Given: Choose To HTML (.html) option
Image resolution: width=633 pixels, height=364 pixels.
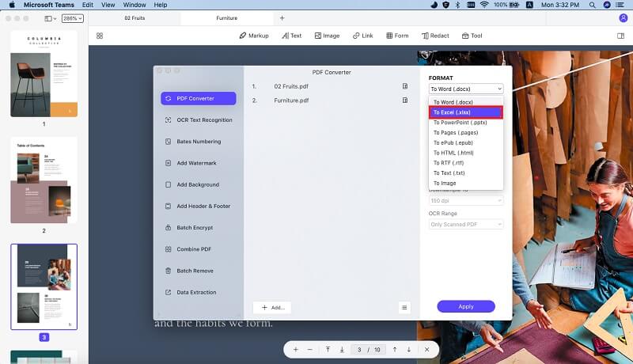Looking at the screenshot, I should [466, 153].
